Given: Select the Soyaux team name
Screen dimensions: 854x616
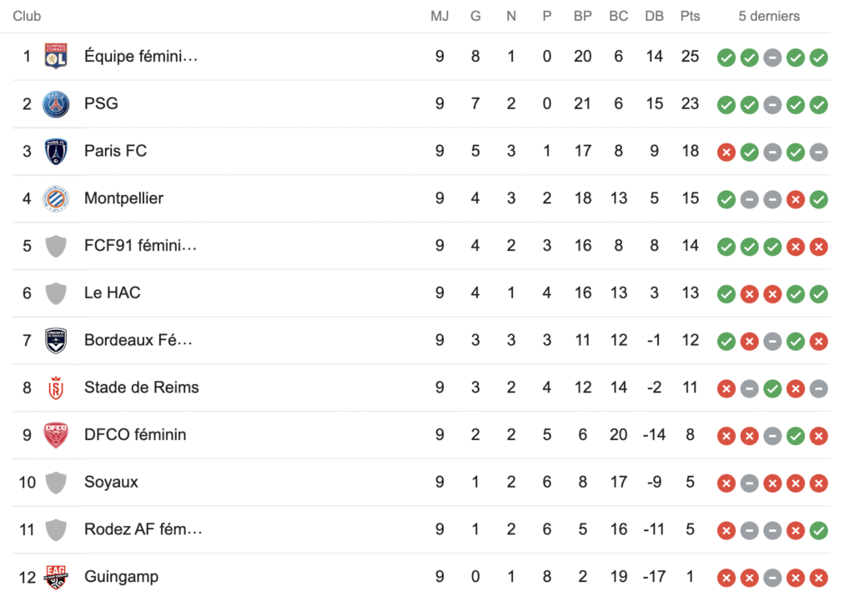Looking at the screenshot, I should point(111,482).
